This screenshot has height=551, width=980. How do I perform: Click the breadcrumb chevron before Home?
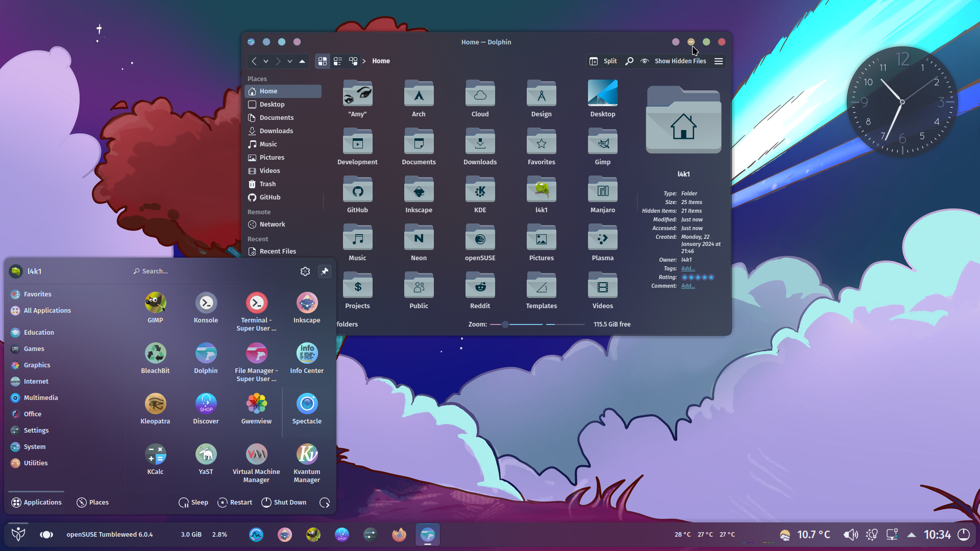click(x=364, y=61)
